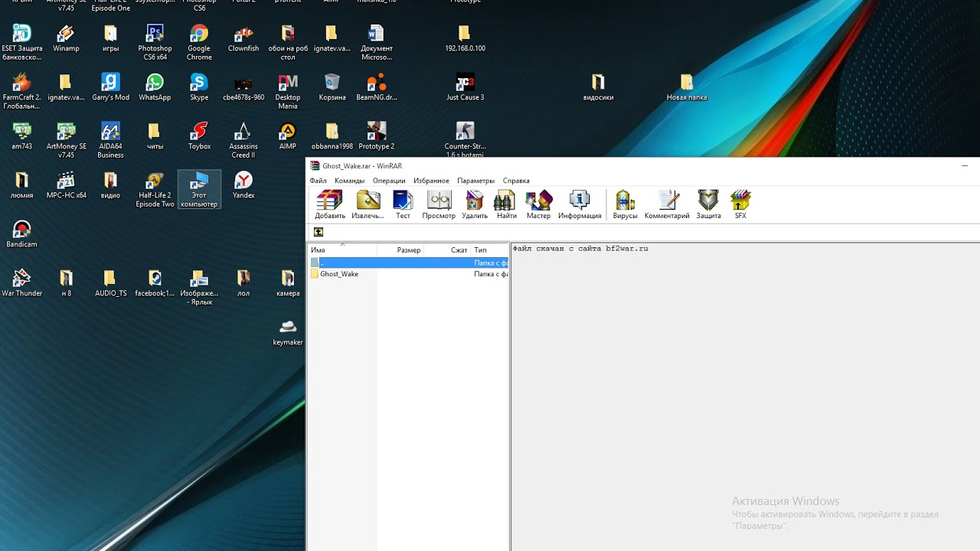Viewport: 980px width, 551px height.
Task: Select the Half-Life 2 Episode Two icon
Action: point(155,189)
